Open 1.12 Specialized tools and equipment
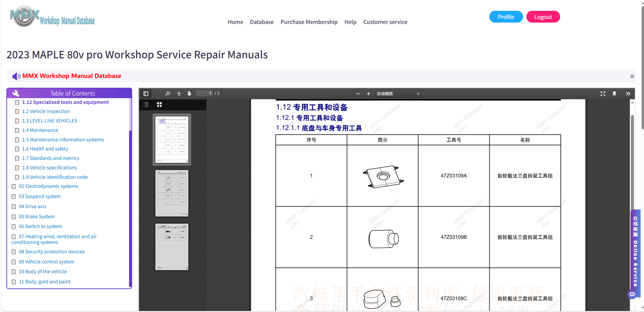This screenshot has height=312, width=644. pyautogui.click(x=65, y=102)
